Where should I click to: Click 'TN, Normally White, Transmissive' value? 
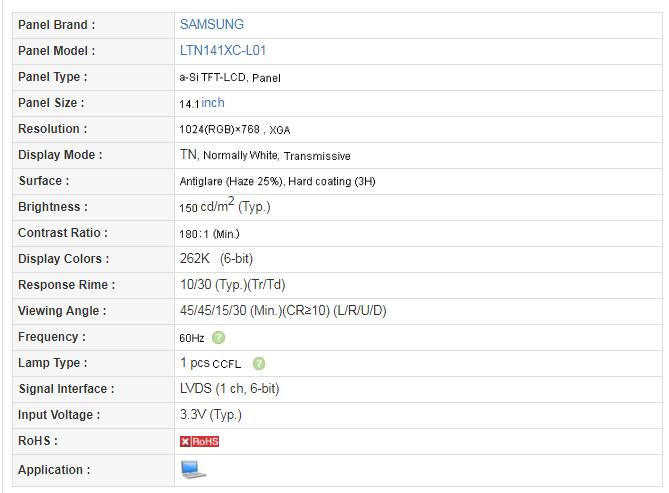(265, 155)
